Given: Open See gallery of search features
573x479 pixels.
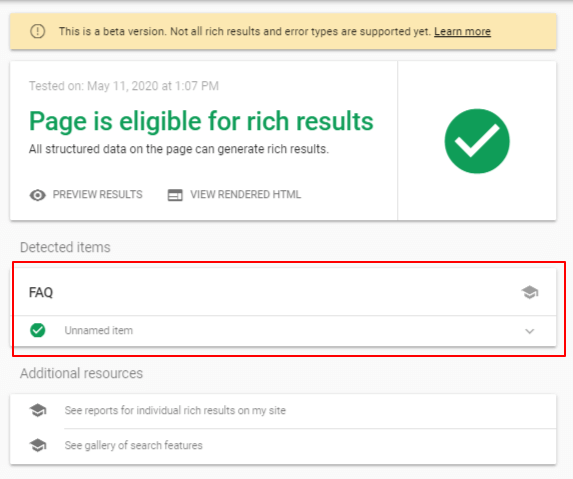Looking at the screenshot, I should click(133, 445).
